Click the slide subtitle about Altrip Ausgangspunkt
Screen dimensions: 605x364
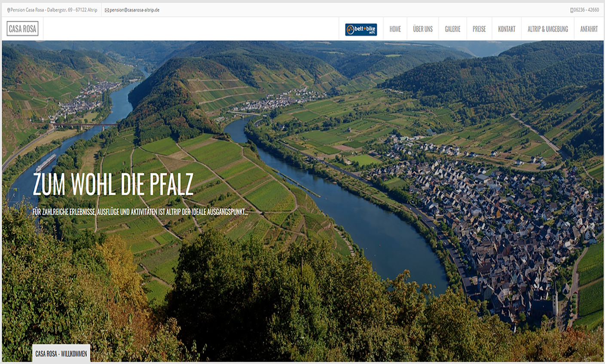(x=141, y=212)
